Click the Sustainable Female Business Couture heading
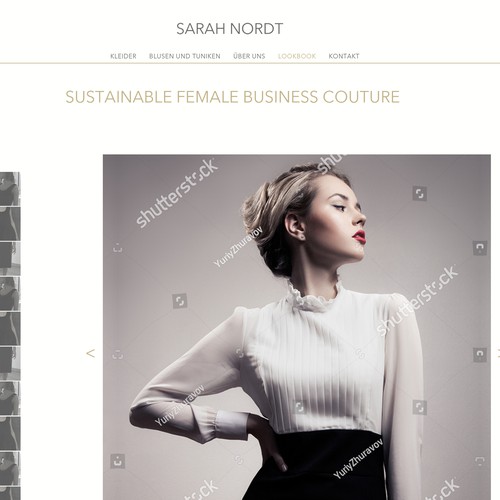Viewport: 500px width, 500px height. coord(232,97)
